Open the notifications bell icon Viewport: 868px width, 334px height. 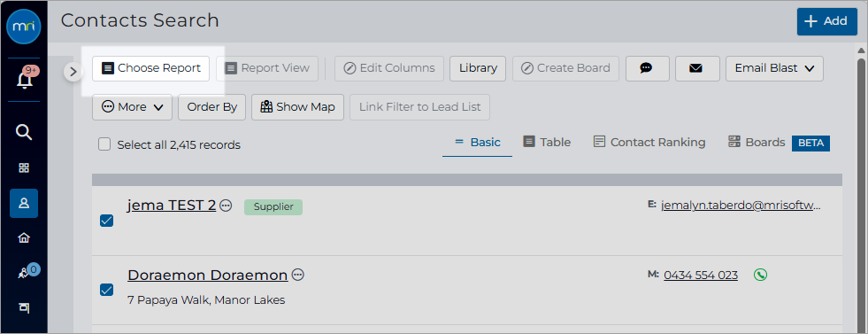24,80
